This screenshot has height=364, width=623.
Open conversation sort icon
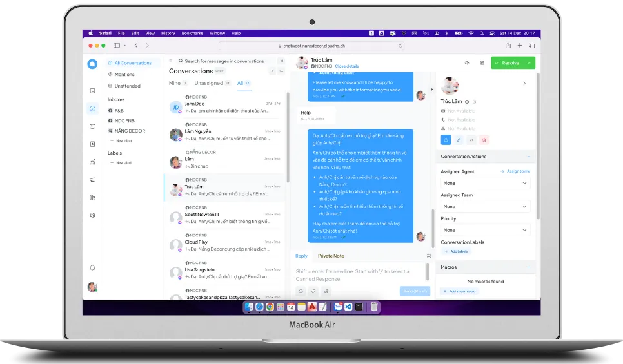coord(281,71)
